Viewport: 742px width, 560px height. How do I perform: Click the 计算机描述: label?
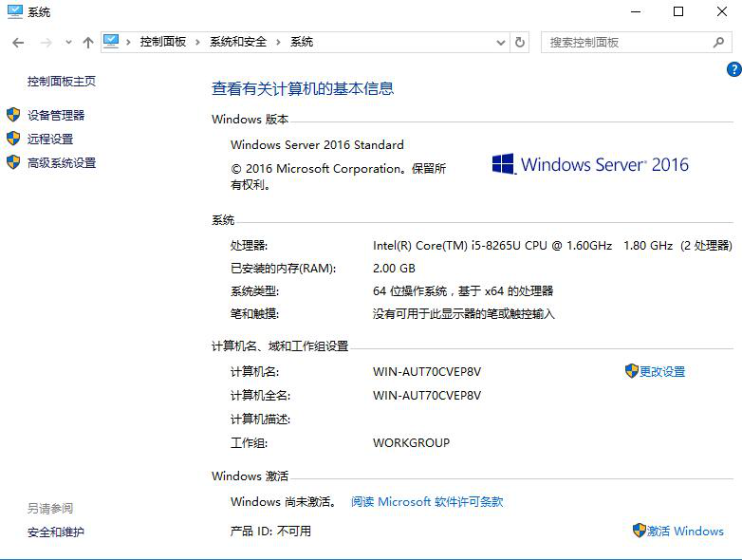(260, 420)
